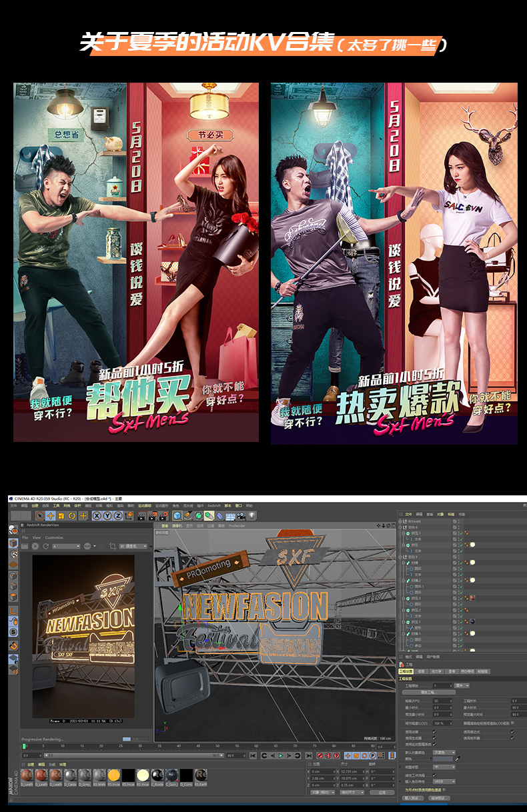This screenshot has width=527, height=812.
Task: Collapse the 扫描.2 sweep object
Action: point(404,581)
